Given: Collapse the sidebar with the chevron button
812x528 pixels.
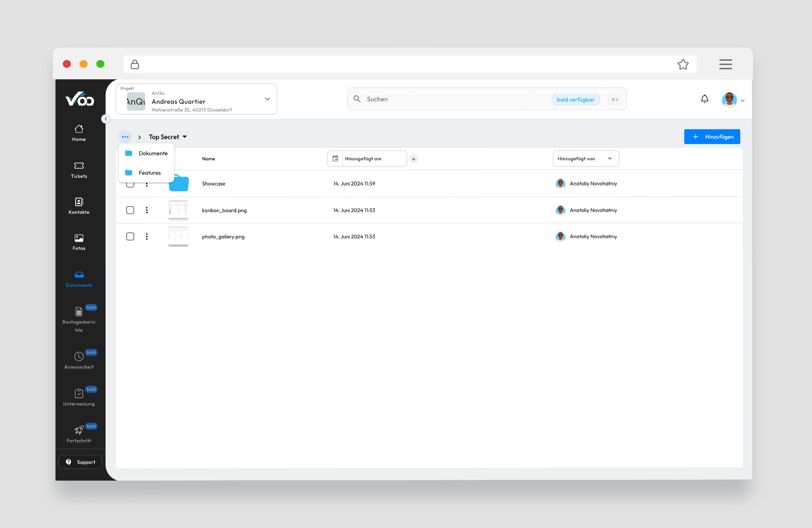Looking at the screenshot, I should tap(106, 119).
